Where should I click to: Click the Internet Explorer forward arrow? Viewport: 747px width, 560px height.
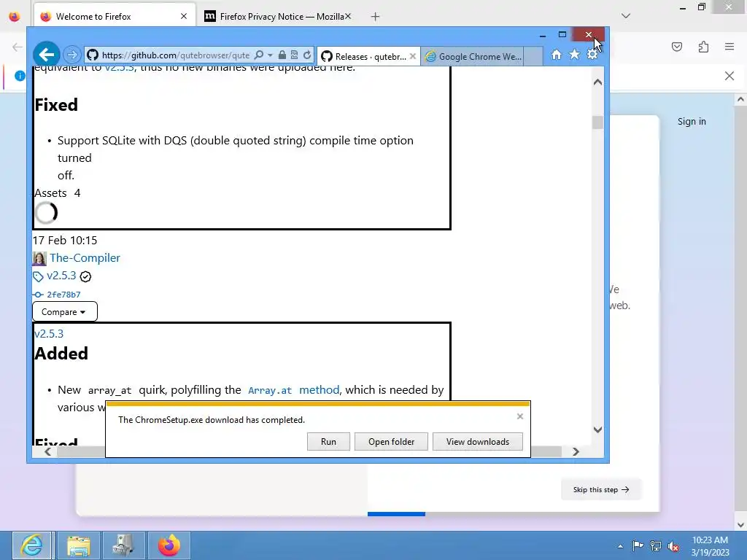point(72,55)
